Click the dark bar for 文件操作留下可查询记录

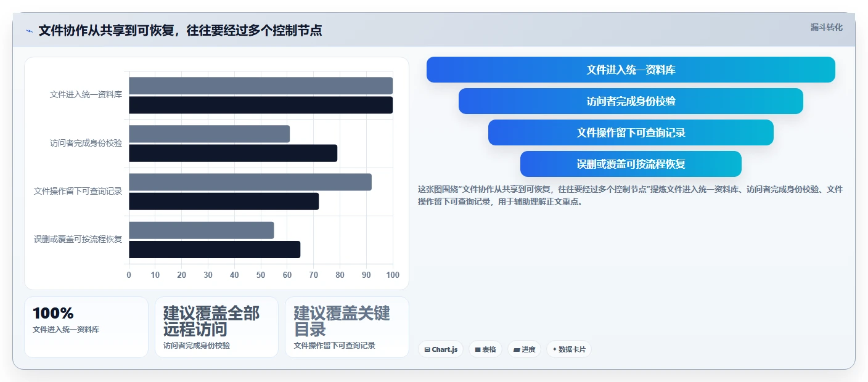224,201
